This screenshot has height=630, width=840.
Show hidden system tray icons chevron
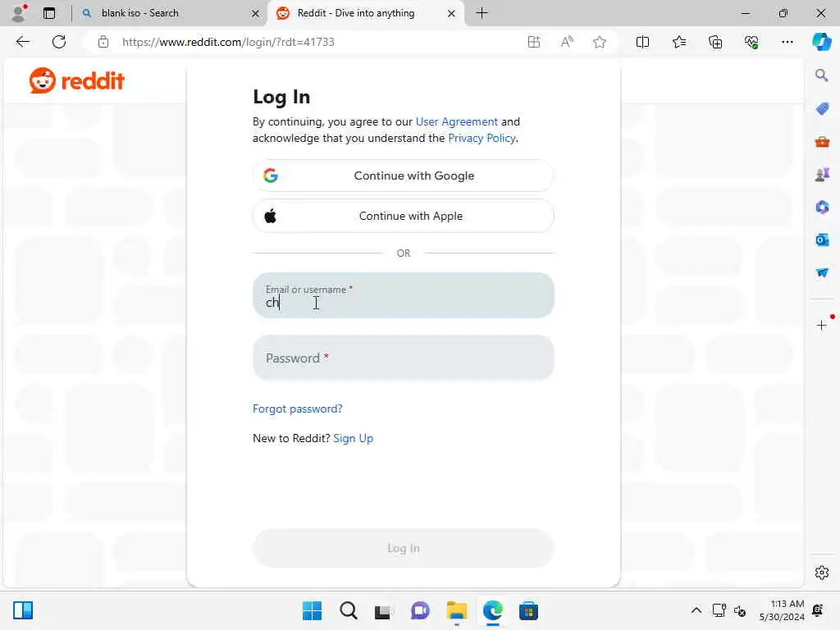pyautogui.click(x=696, y=610)
